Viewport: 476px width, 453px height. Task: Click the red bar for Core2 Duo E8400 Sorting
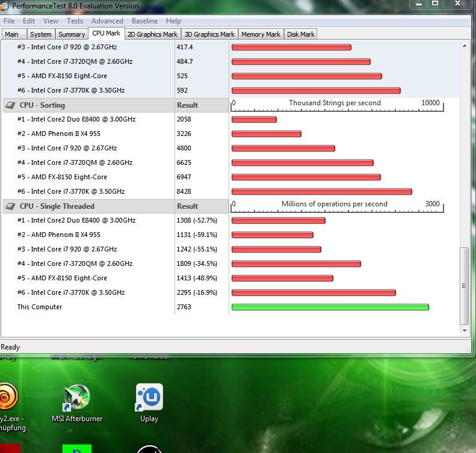tap(254, 119)
